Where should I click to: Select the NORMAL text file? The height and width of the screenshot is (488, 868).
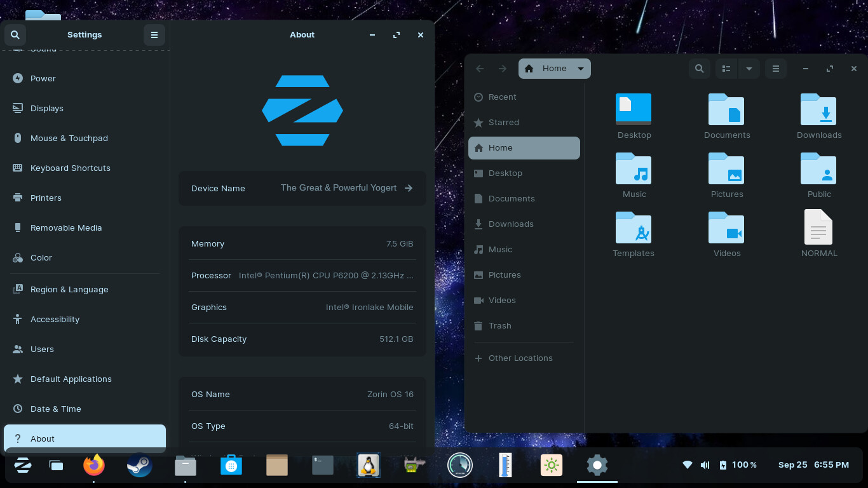pyautogui.click(x=818, y=227)
